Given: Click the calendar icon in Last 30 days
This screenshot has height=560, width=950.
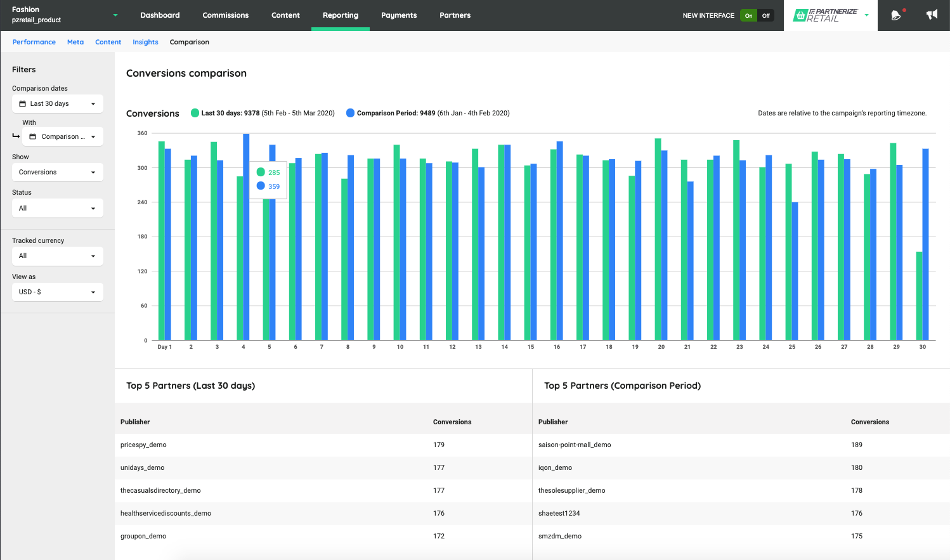Looking at the screenshot, I should [x=23, y=104].
